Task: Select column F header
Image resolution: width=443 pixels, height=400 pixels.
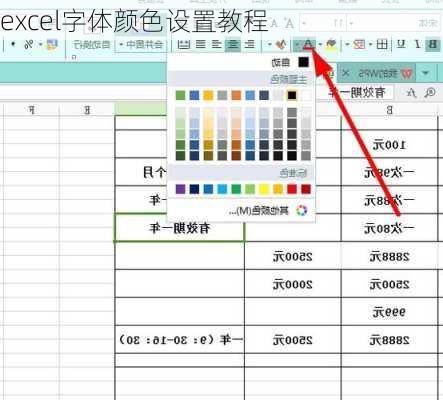Action: (x=31, y=110)
